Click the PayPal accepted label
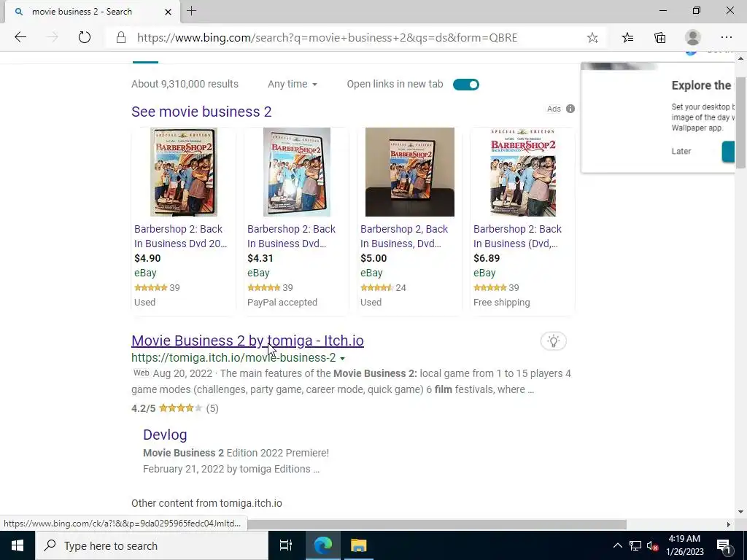 click(282, 303)
